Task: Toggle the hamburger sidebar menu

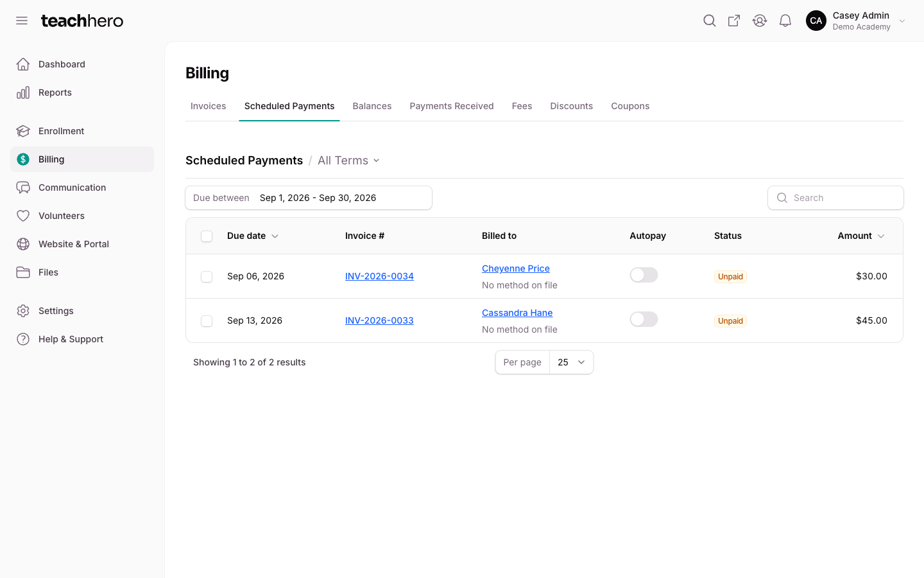Action: 22,21
